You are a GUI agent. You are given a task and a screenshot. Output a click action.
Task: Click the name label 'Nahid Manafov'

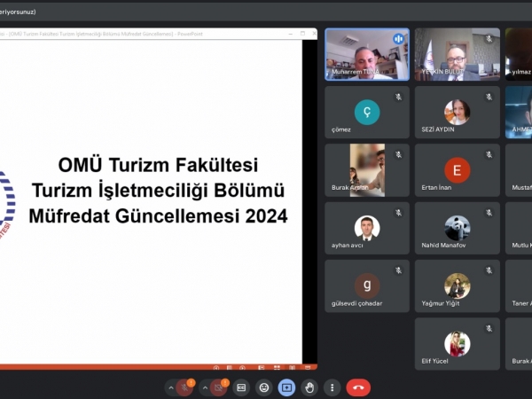click(443, 245)
